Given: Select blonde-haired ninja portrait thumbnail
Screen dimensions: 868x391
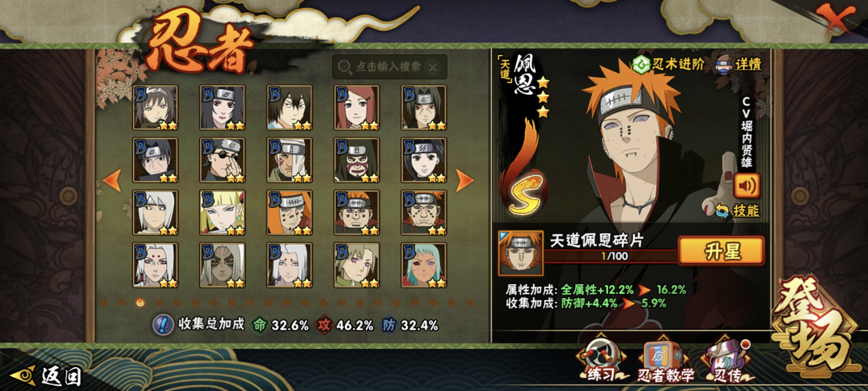Looking at the screenshot, I should tap(222, 212).
